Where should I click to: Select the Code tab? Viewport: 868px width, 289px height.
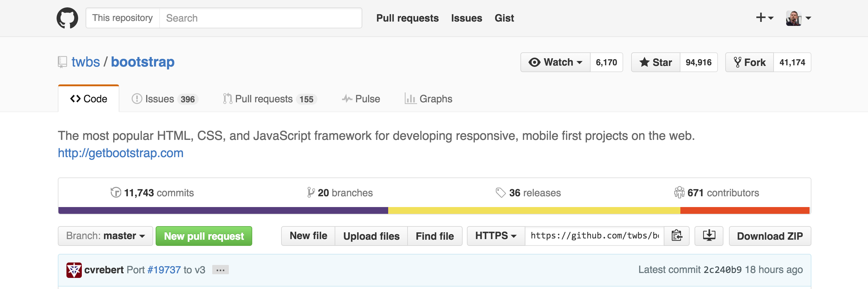[x=89, y=99]
